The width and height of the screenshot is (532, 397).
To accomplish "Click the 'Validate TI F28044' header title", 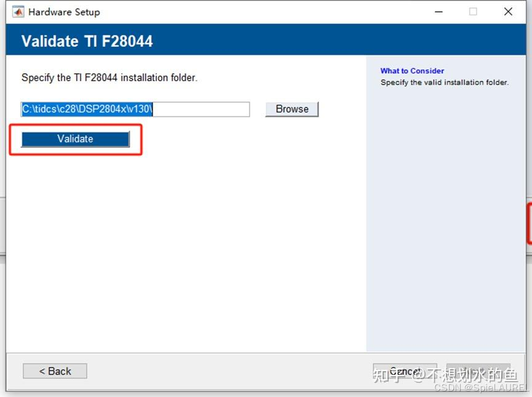I will pos(87,41).
